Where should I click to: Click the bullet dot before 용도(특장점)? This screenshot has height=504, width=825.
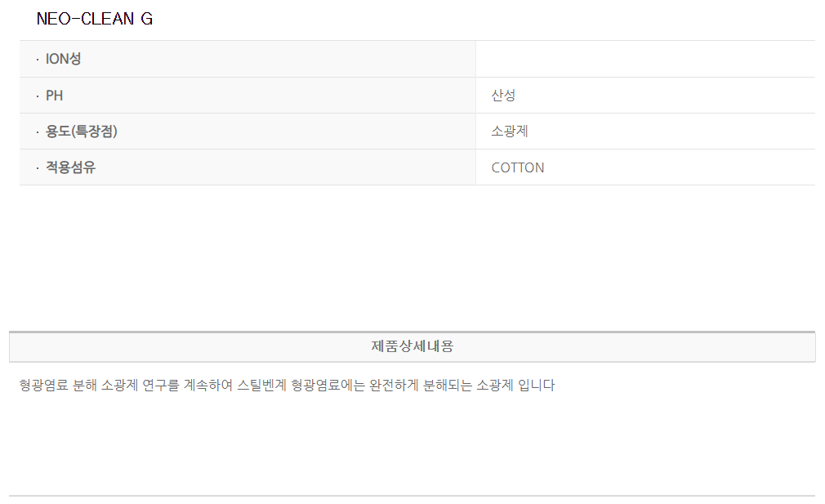(37, 132)
